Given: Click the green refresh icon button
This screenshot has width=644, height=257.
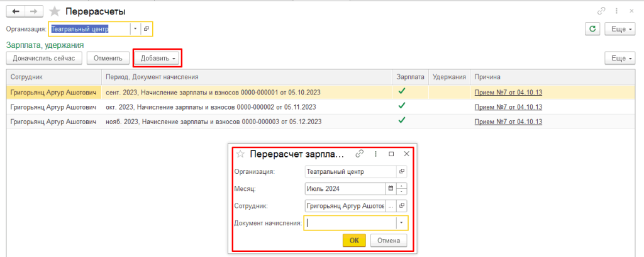Looking at the screenshot, I should [592, 28].
